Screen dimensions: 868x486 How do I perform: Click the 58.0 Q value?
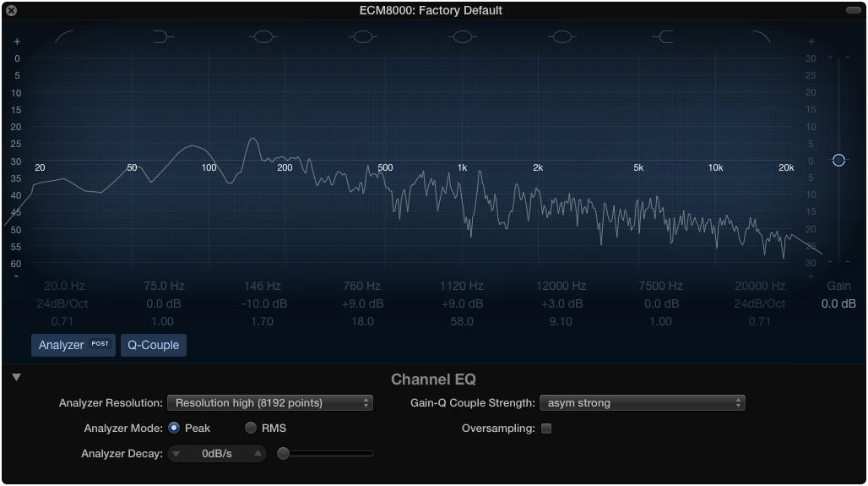[462, 321]
